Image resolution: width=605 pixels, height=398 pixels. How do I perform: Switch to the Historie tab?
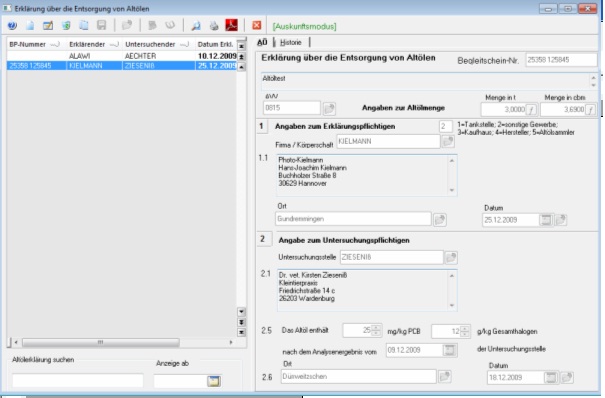pos(291,42)
